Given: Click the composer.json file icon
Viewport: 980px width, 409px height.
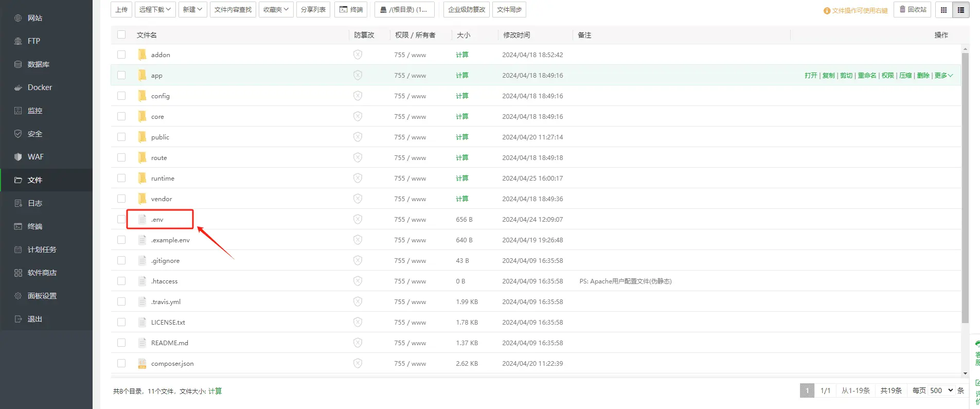Looking at the screenshot, I should click(x=142, y=363).
